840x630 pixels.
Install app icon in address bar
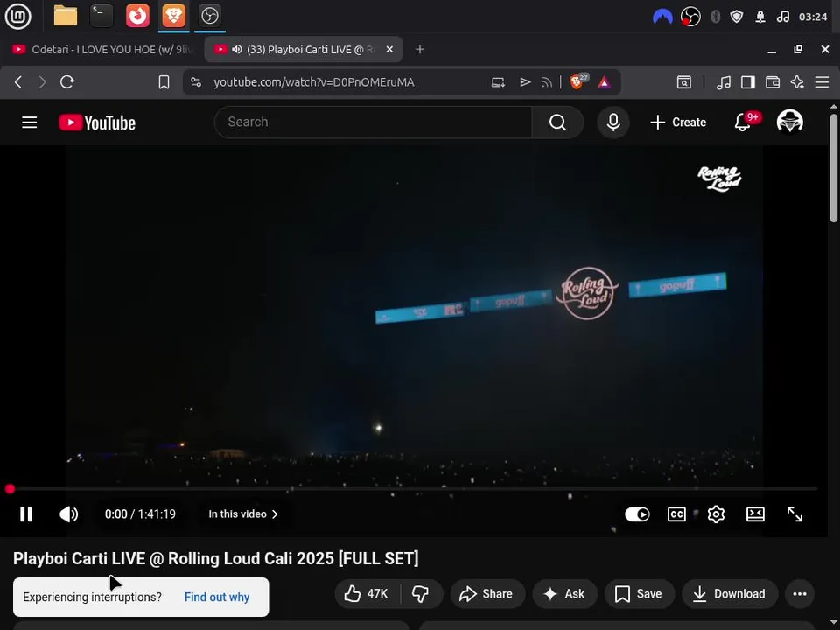[x=498, y=82]
